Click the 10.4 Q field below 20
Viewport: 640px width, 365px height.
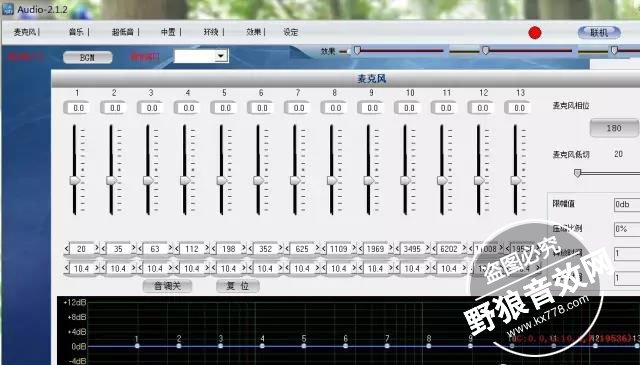pos(82,268)
